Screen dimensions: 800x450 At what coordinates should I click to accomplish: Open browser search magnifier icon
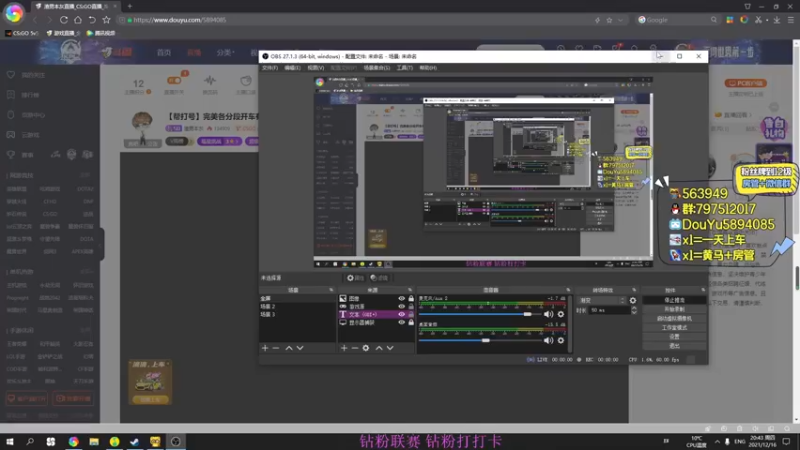point(714,20)
